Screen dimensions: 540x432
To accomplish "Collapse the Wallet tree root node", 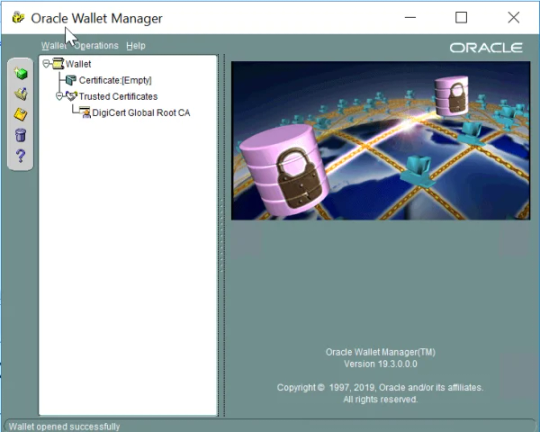I will pyautogui.click(x=46, y=64).
